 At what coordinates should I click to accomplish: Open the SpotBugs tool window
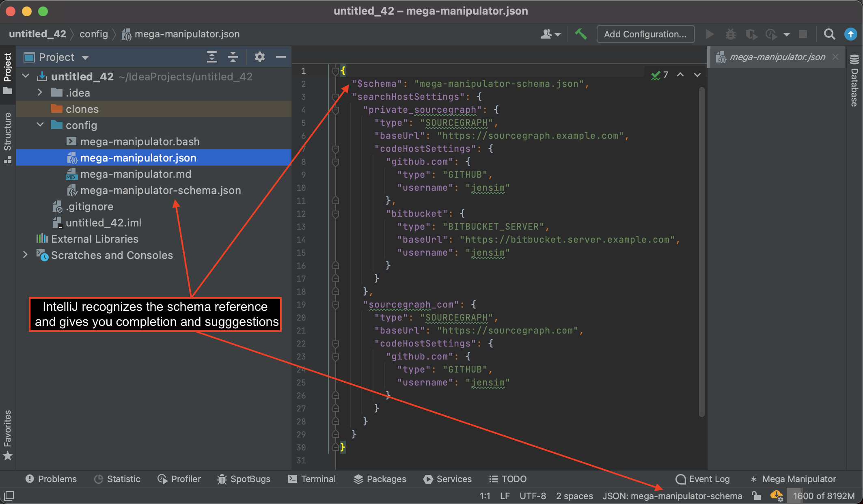pos(244,479)
